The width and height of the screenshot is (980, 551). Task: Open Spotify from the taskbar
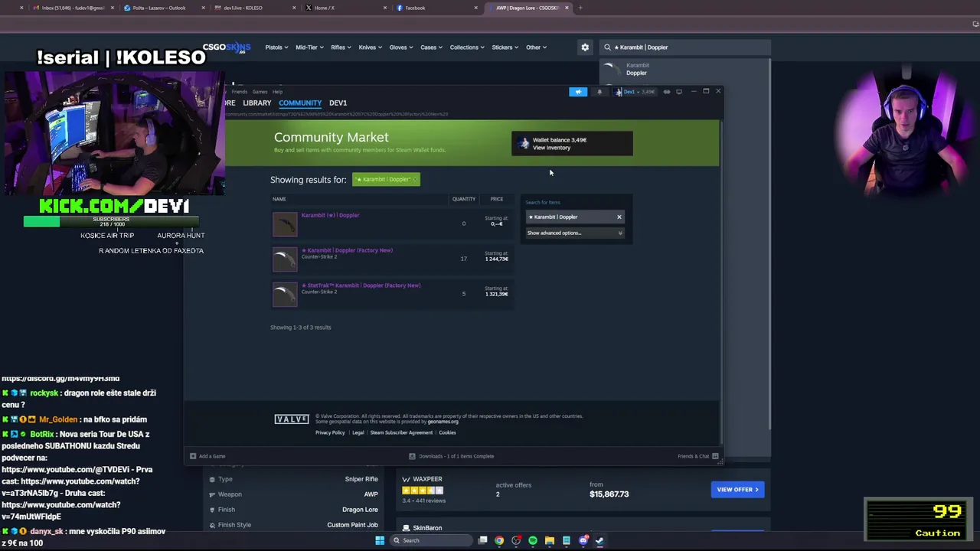(x=533, y=540)
